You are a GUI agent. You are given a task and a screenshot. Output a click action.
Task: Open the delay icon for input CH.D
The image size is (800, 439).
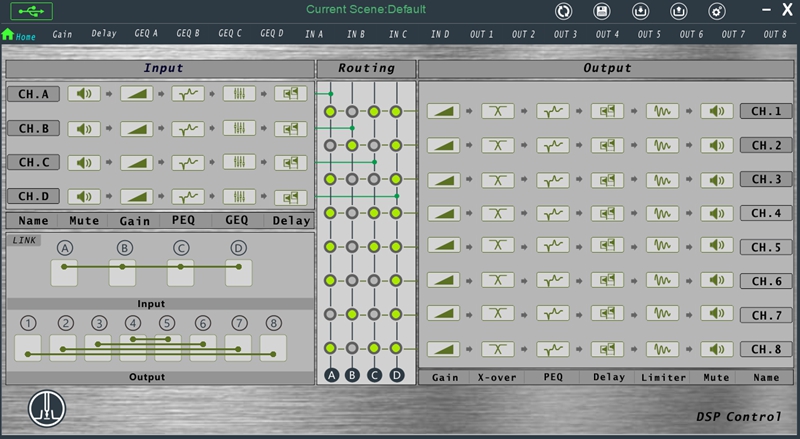(292, 196)
